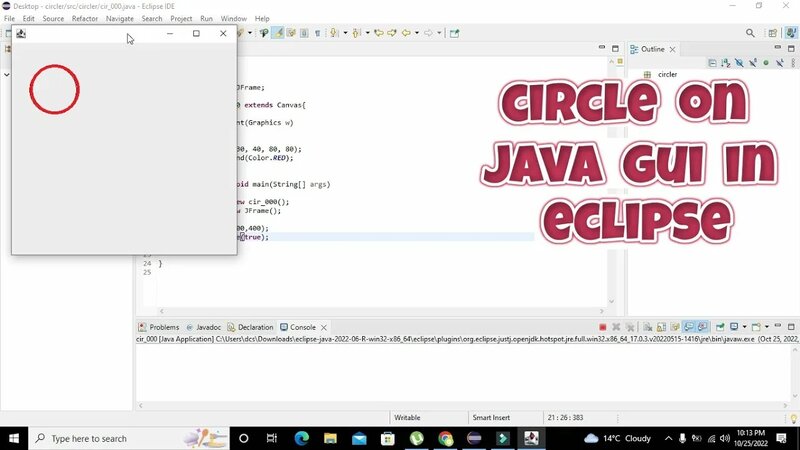This screenshot has height=450, width=800.
Task: Toggle Hide Fields in Outline
Action: coord(739,63)
